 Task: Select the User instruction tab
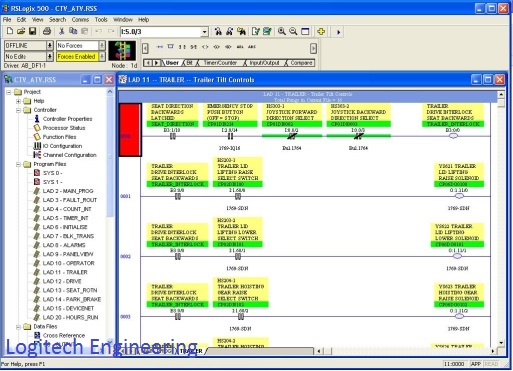(x=172, y=63)
